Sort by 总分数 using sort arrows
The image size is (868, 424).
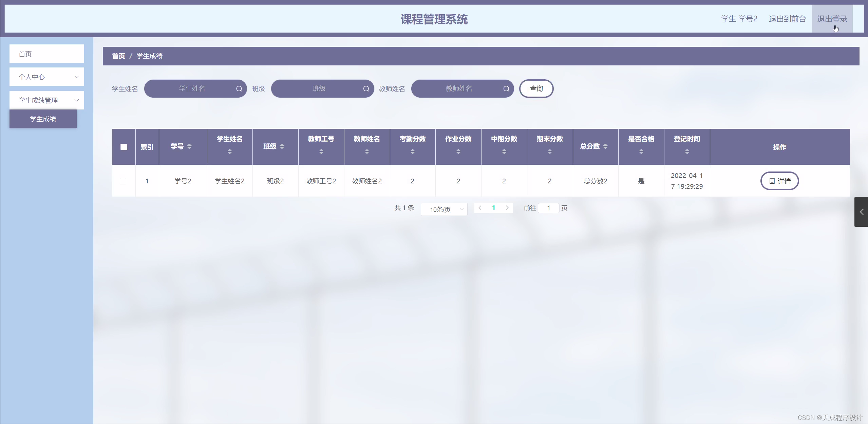click(605, 146)
